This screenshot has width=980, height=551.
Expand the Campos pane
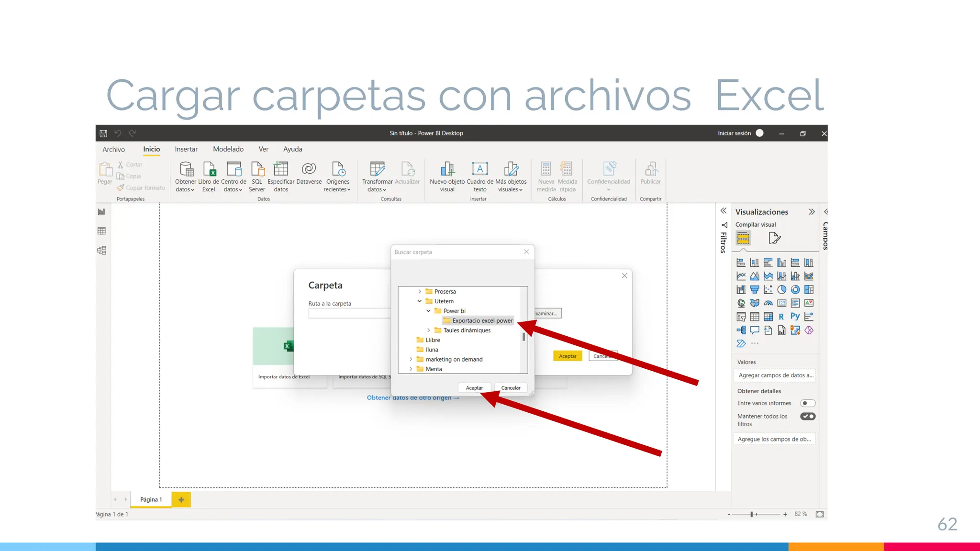pos(826,212)
